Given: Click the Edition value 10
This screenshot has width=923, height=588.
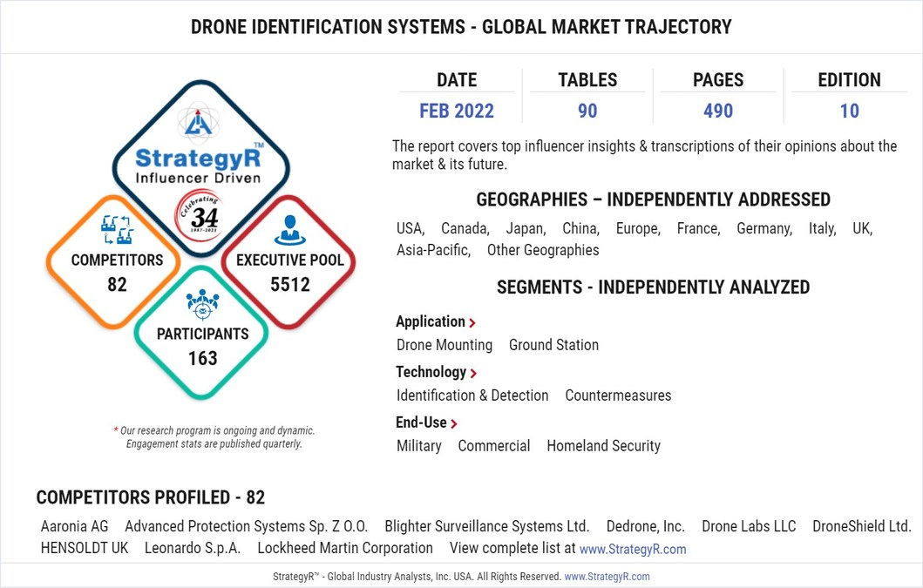Looking at the screenshot, I should 850,111.
